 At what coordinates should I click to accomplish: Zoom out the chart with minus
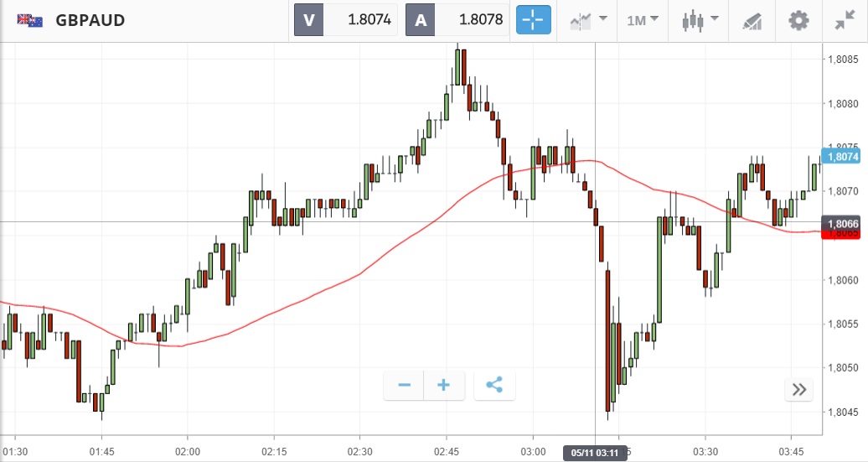[404, 386]
